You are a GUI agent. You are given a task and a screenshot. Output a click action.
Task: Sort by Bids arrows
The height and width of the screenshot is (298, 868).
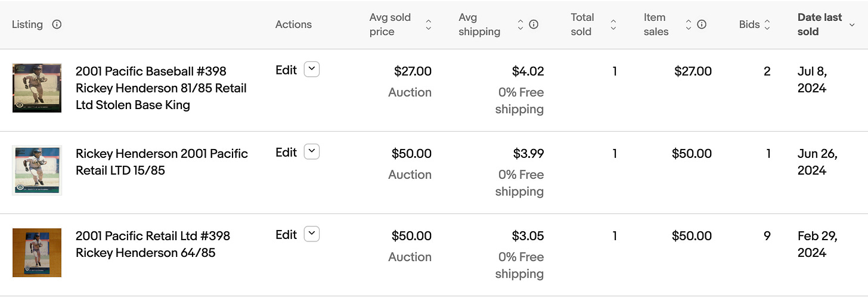pos(767,24)
